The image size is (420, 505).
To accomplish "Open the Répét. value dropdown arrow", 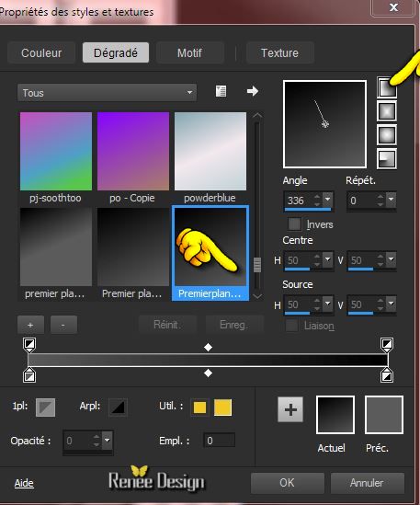I will pyautogui.click(x=391, y=200).
